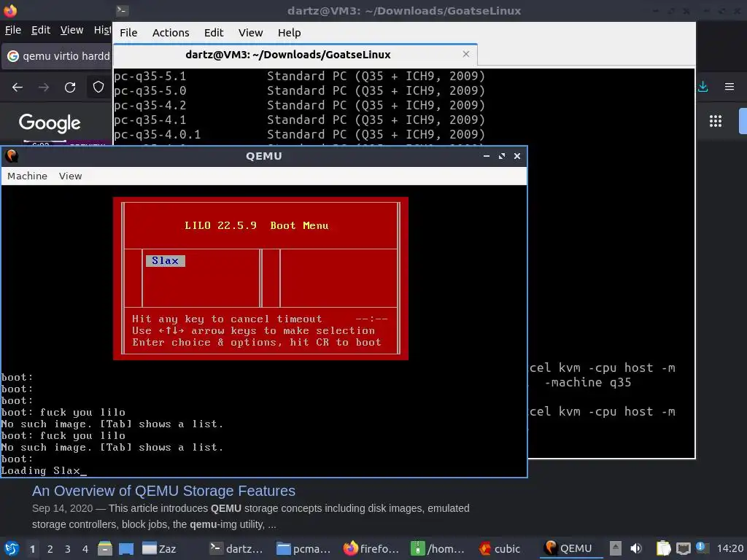Switch to workspace 1

pyautogui.click(x=32, y=549)
